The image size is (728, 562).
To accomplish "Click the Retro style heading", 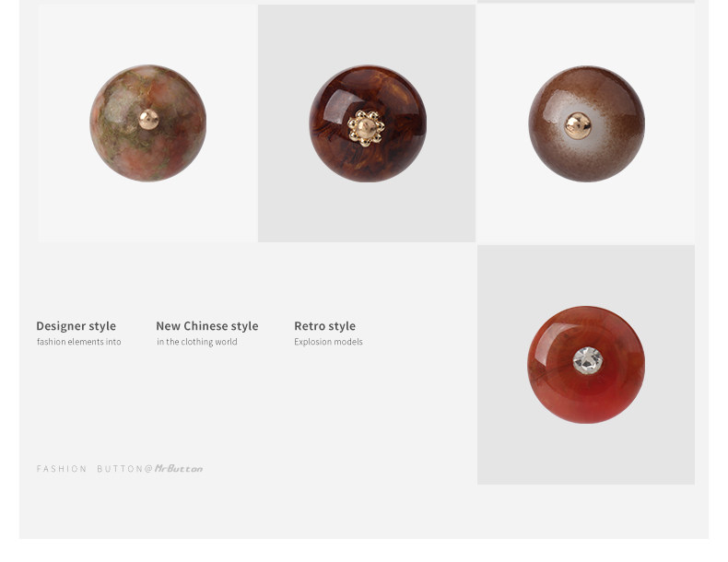I will (x=325, y=326).
